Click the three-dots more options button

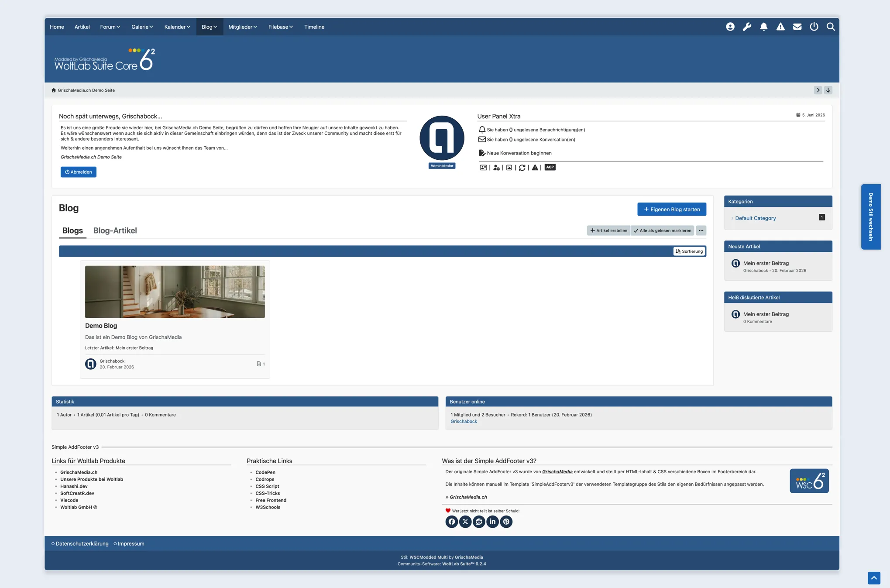[x=701, y=230]
